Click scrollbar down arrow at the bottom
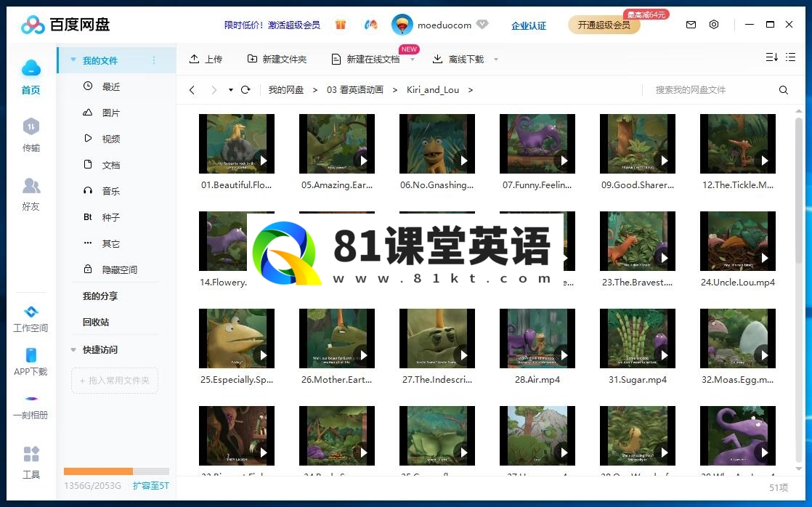The width and height of the screenshot is (812, 507). [798, 469]
